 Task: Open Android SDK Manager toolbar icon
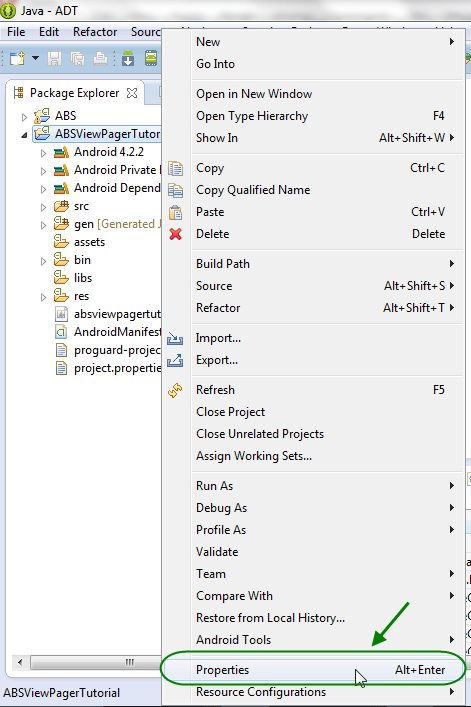pos(128,59)
